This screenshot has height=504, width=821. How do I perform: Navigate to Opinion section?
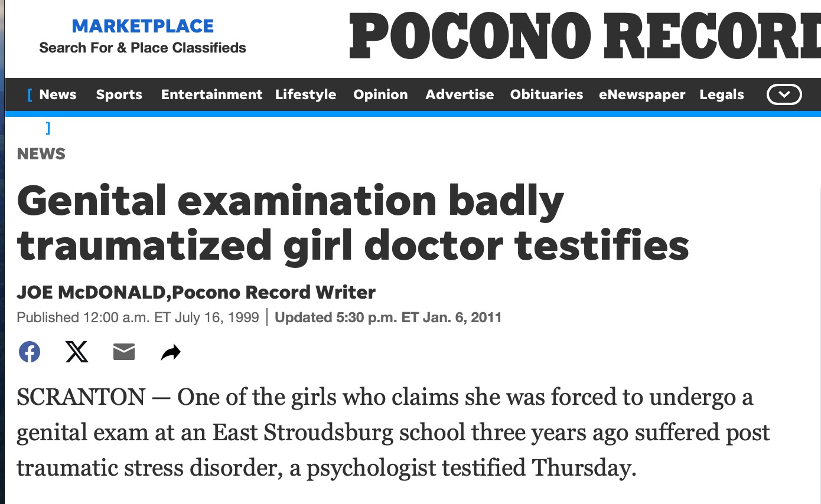click(380, 94)
